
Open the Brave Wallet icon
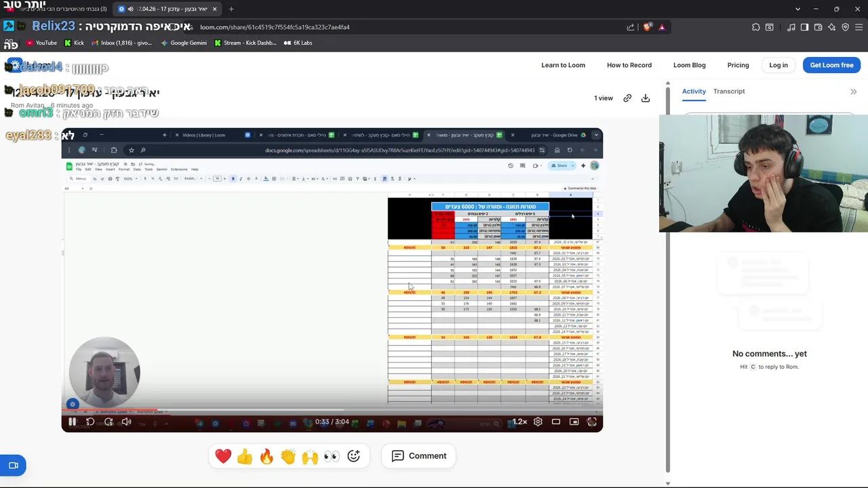coord(818,27)
